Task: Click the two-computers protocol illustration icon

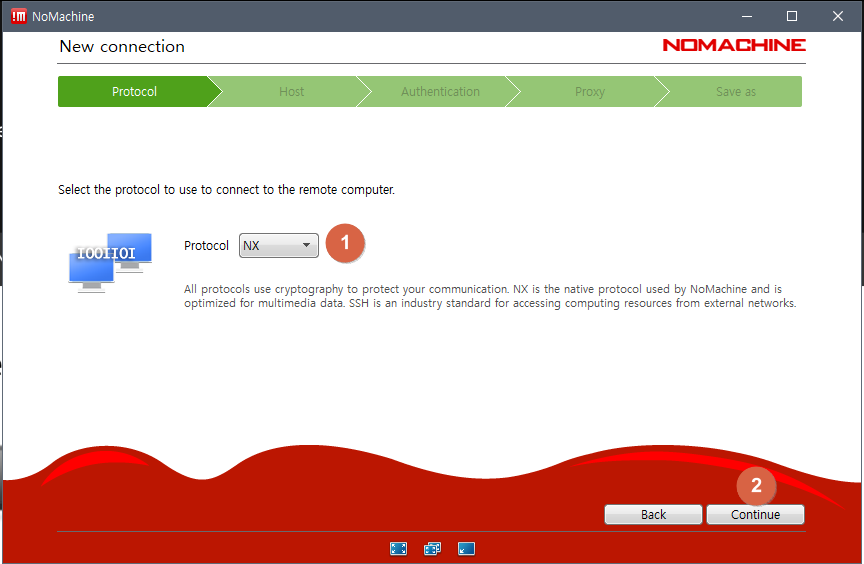Action: pyautogui.click(x=110, y=262)
